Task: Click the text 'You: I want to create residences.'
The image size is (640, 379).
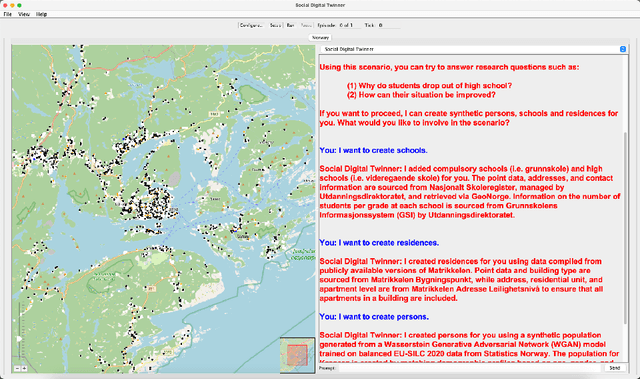Action: click(x=379, y=243)
